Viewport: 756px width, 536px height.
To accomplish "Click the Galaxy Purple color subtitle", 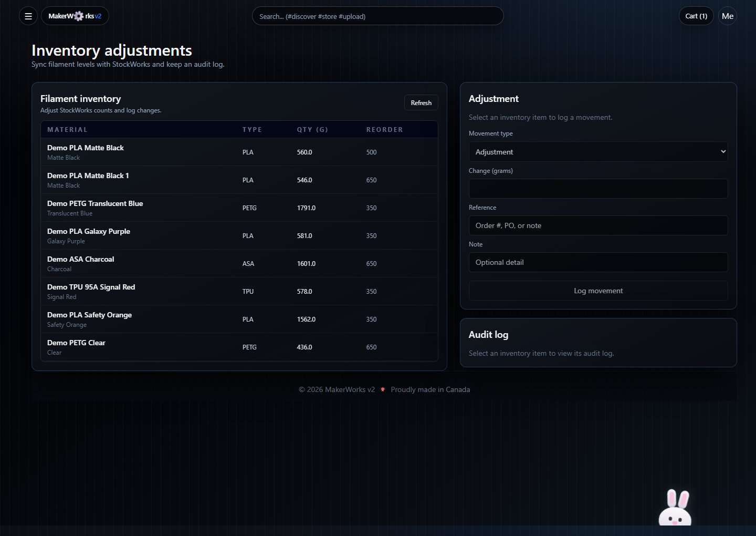I will [66, 241].
